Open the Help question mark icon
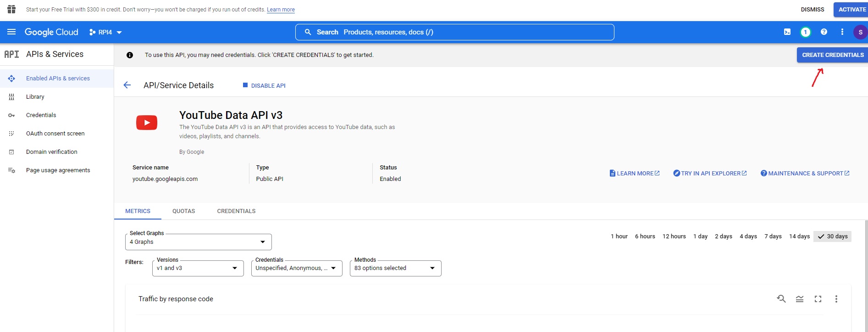 [x=824, y=32]
